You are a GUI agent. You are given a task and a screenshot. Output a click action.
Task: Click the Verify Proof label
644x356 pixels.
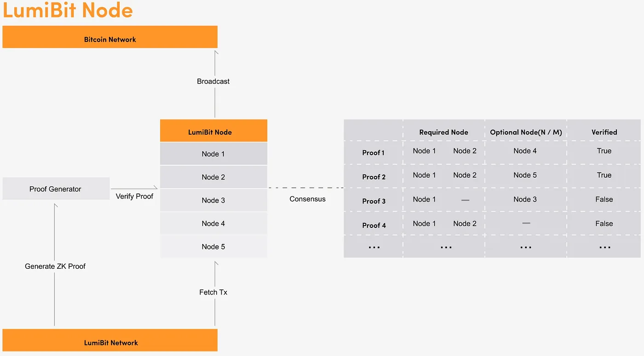point(134,197)
